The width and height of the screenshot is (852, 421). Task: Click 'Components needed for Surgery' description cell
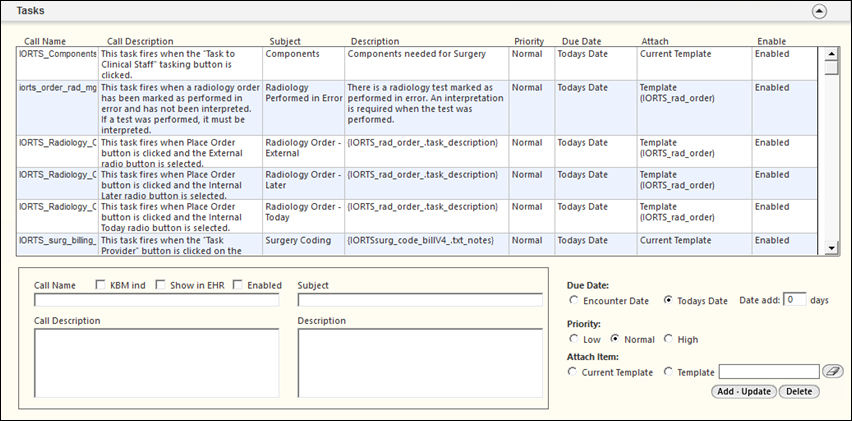click(x=427, y=64)
